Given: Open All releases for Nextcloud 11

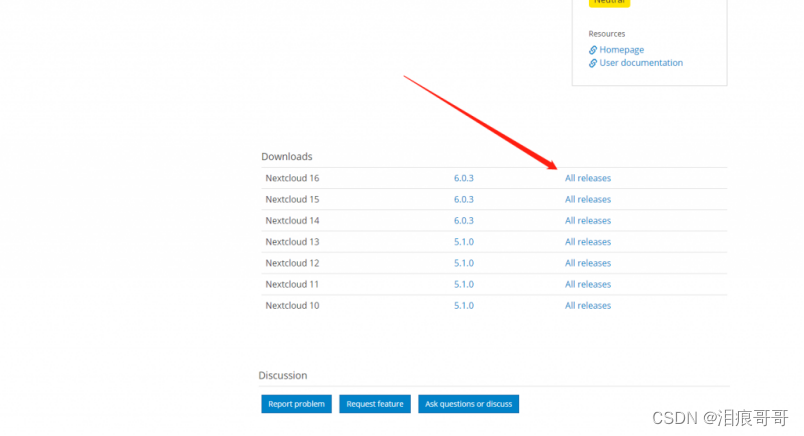Looking at the screenshot, I should click(588, 284).
